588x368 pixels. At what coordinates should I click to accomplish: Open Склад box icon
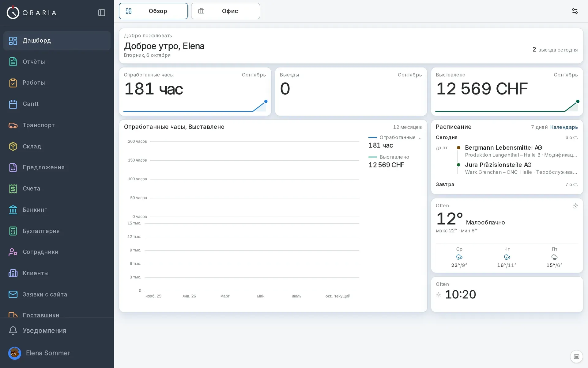[13, 146]
